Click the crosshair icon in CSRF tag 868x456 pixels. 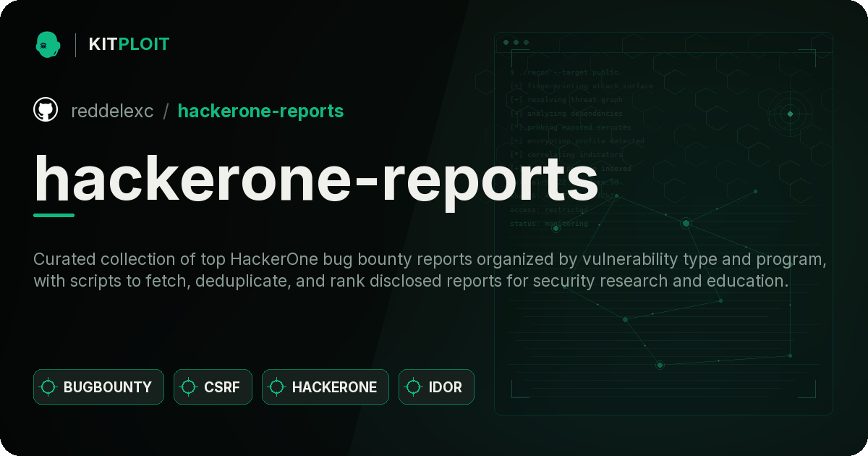point(189,387)
